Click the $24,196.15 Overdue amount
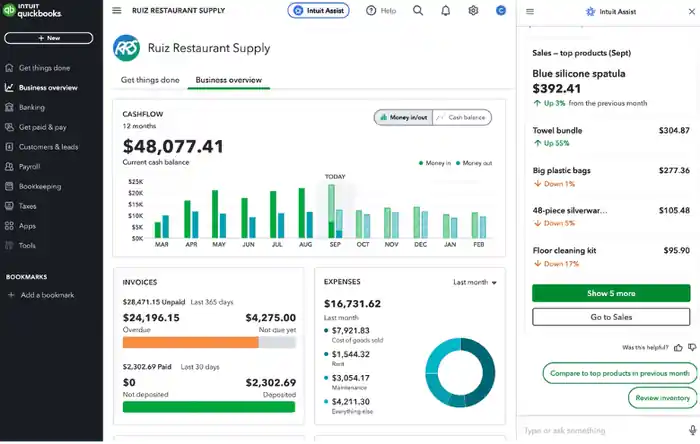 point(151,318)
